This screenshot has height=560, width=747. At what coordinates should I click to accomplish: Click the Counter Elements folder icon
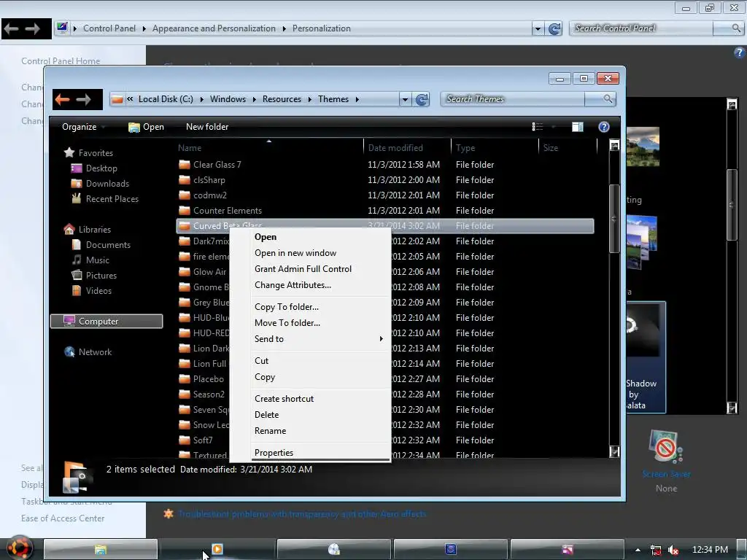[185, 211]
